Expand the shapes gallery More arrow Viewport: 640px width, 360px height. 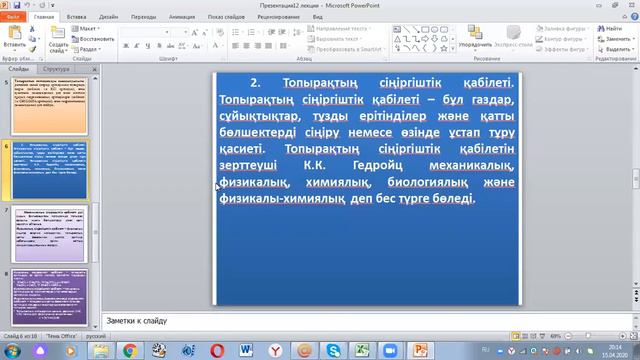(453, 49)
